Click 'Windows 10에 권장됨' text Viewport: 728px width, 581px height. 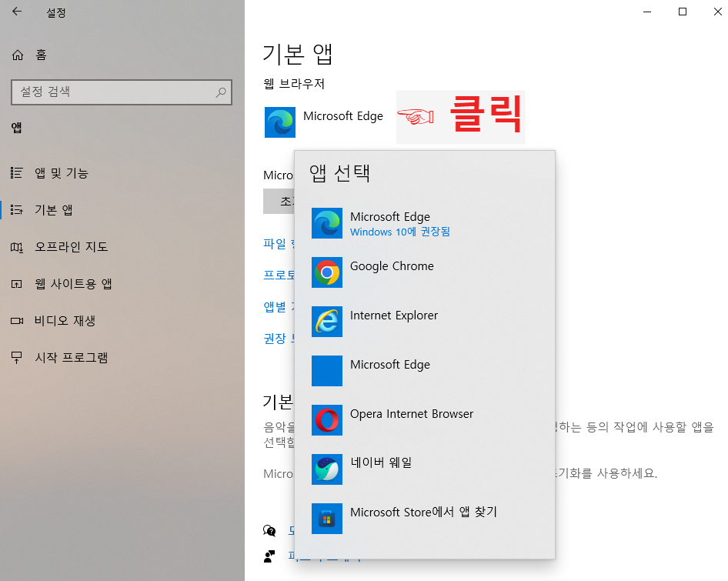pos(400,232)
